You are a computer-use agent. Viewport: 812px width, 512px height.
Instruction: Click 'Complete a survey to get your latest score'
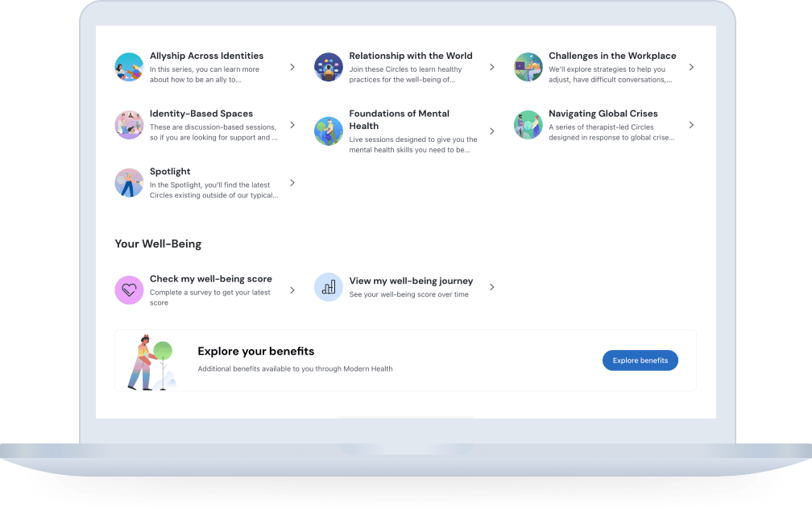(x=209, y=298)
